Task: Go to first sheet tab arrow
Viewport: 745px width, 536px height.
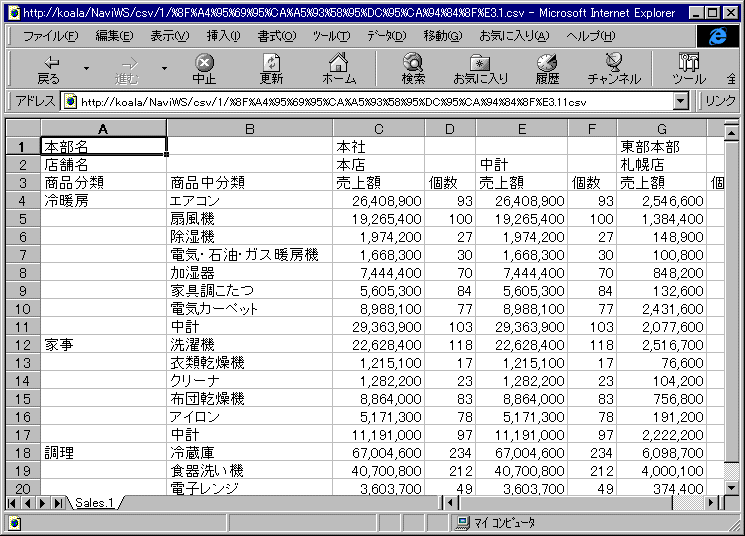Action: click(12, 503)
